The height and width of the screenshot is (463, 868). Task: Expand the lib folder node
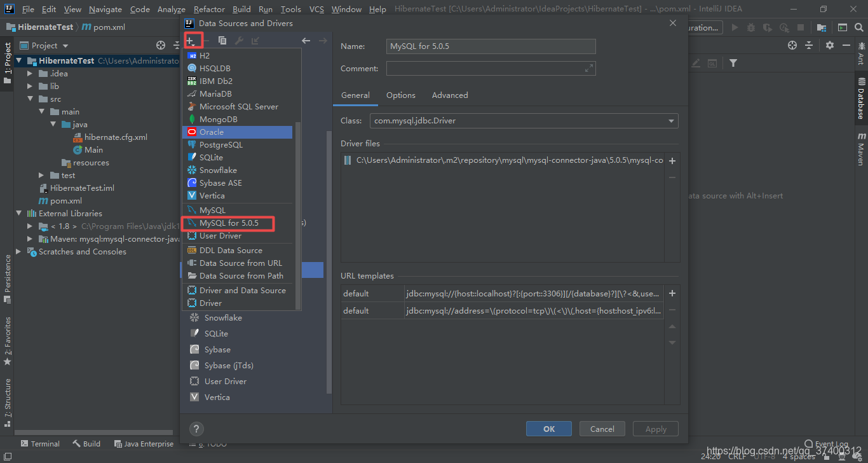[30, 86]
